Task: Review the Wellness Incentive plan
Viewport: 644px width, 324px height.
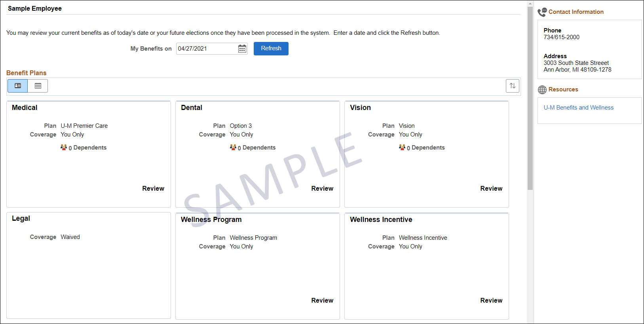Action: click(491, 301)
